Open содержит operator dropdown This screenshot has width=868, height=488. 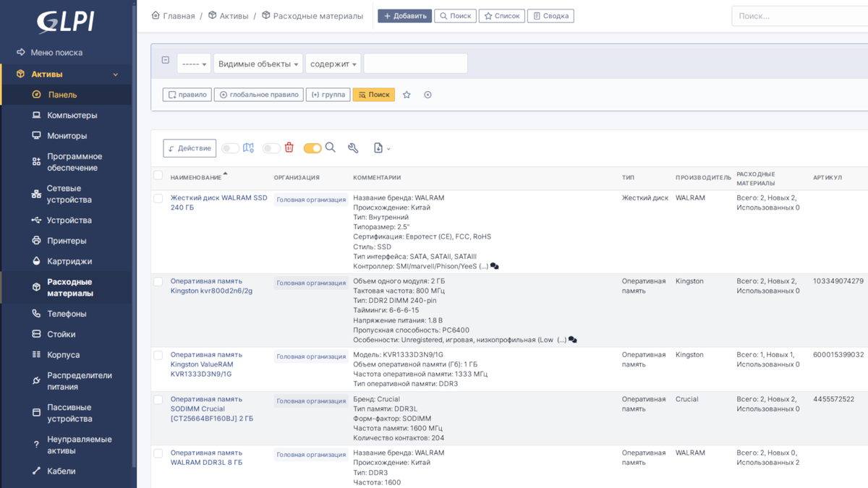tap(333, 64)
